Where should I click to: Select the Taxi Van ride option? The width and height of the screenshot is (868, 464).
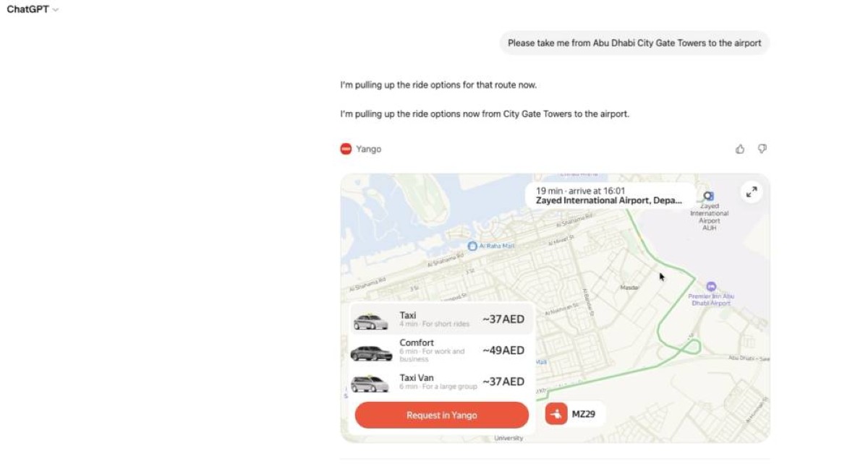tap(441, 382)
